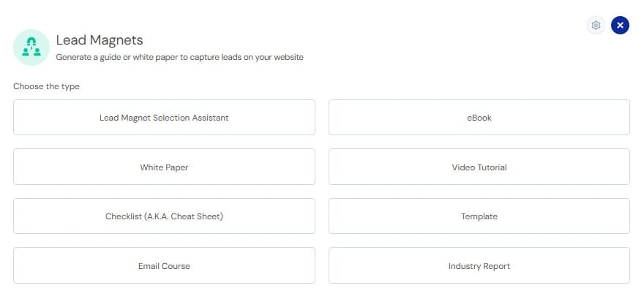The image size is (644, 307).
Task: Start generating an eBook
Action: (479, 118)
